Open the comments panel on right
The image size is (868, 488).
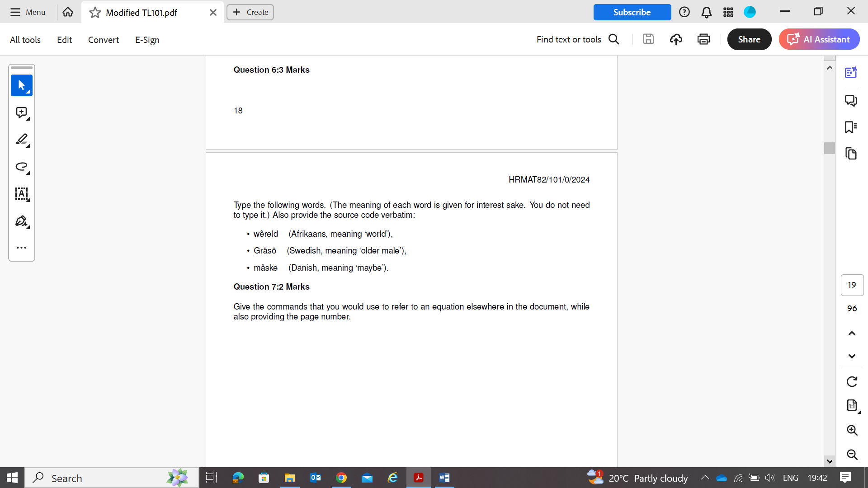point(851,100)
